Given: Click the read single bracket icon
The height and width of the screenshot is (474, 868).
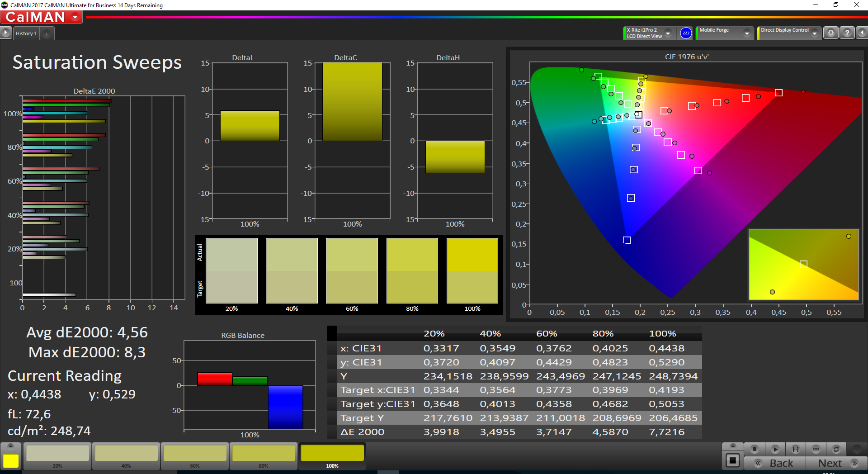Looking at the screenshot, I should [796, 449].
